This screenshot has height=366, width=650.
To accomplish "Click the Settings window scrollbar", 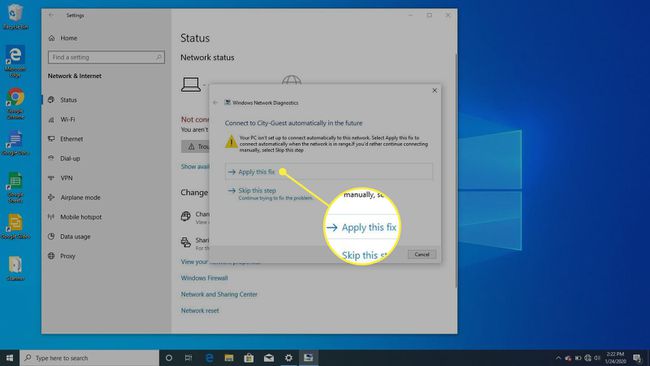I will click(456, 170).
